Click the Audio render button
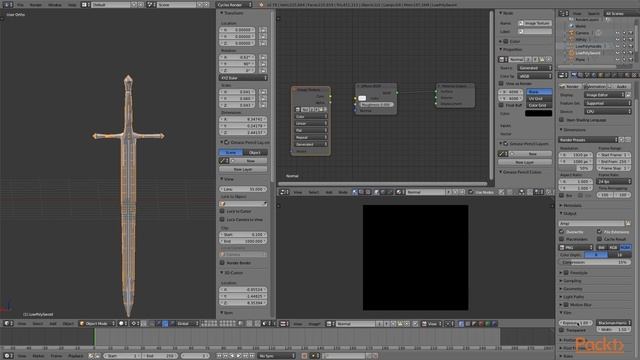640x360 pixels. (x=619, y=87)
